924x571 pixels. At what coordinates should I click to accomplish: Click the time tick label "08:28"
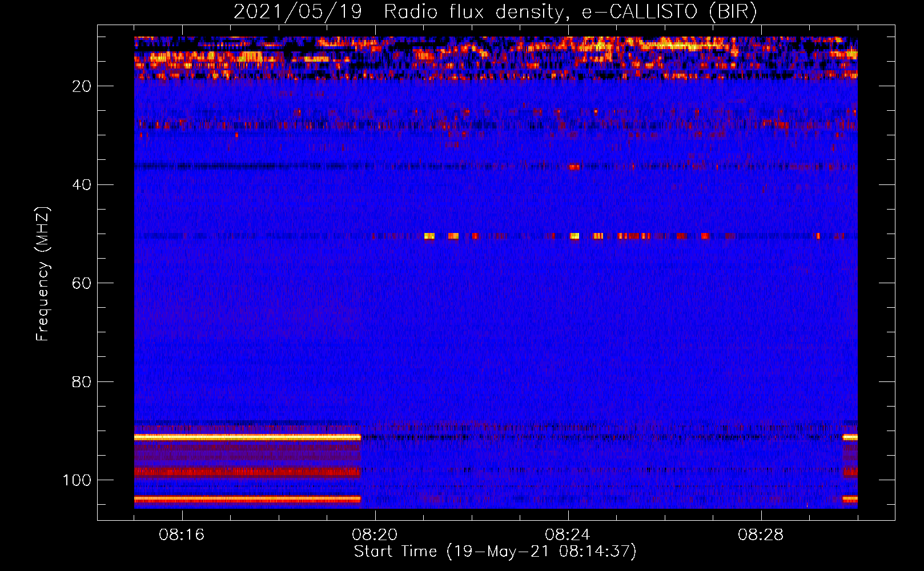[x=761, y=535]
